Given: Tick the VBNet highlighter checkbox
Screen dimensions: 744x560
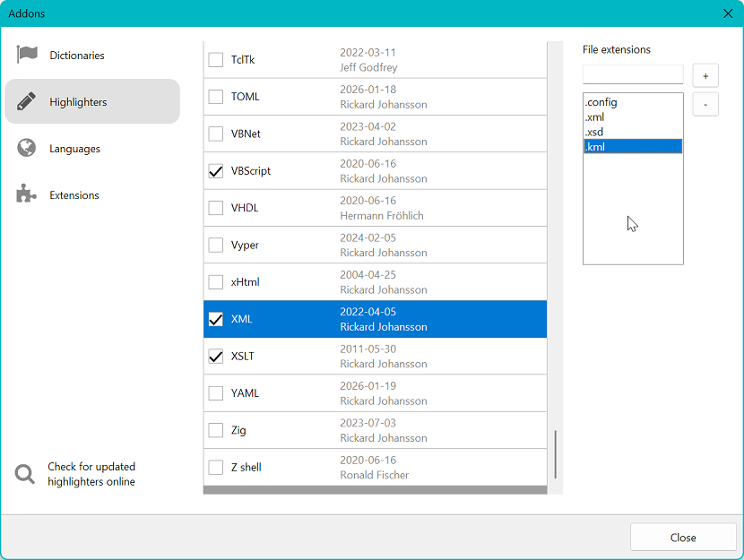Looking at the screenshot, I should [216, 134].
